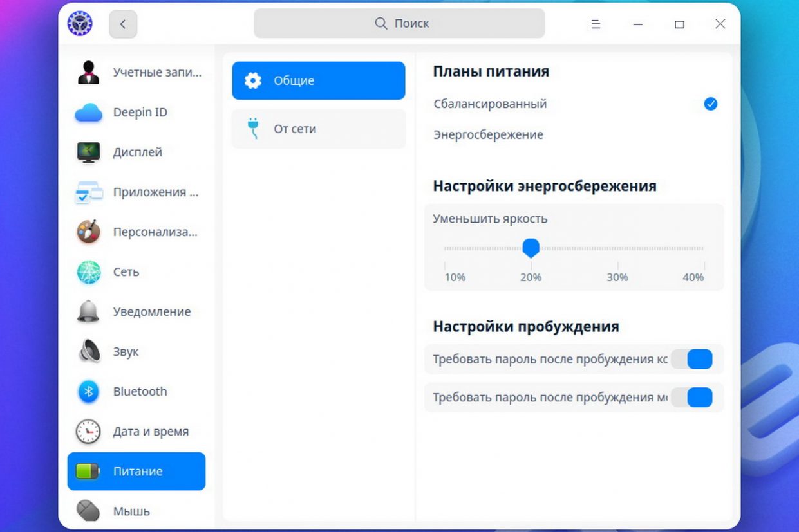
Task: Open the Network (Сеть) globe icon
Action: [x=88, y=272]
